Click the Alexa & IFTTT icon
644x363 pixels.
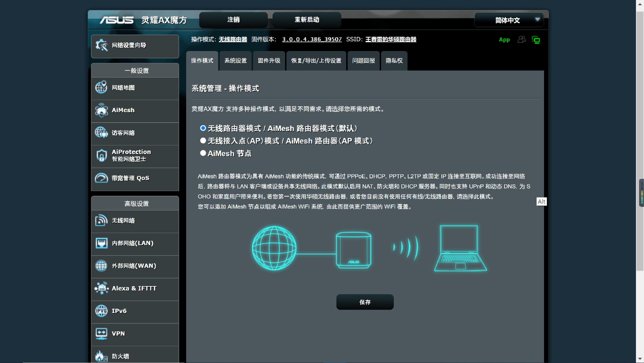[x=101, y=288]
